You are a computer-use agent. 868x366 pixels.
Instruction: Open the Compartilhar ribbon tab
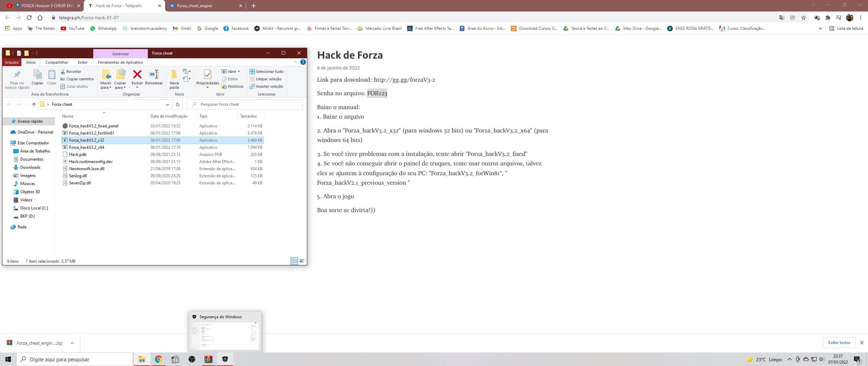click(57, 62)
